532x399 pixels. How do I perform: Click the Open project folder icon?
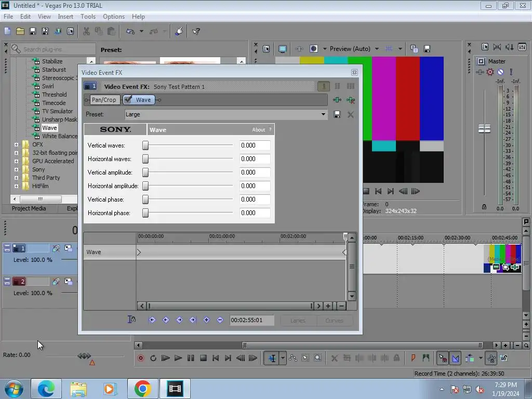pos(20,32)
